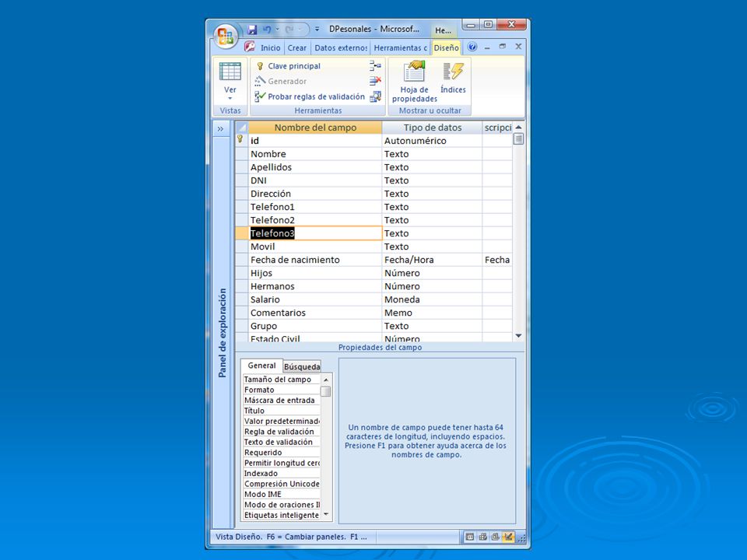This screenshot has width=747, height=560.
Task: Select Máscara de entrada property
Action: [x=281, y=401]
